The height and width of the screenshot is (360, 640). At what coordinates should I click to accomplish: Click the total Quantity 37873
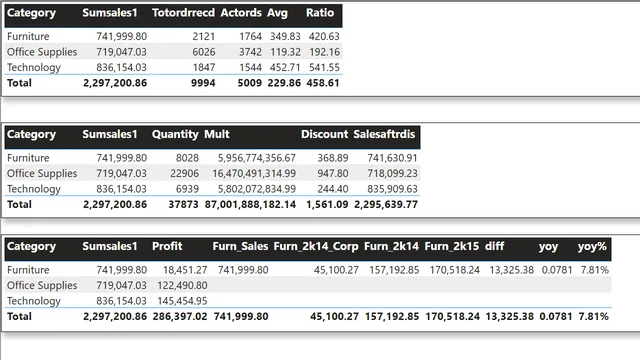(183, 204)
